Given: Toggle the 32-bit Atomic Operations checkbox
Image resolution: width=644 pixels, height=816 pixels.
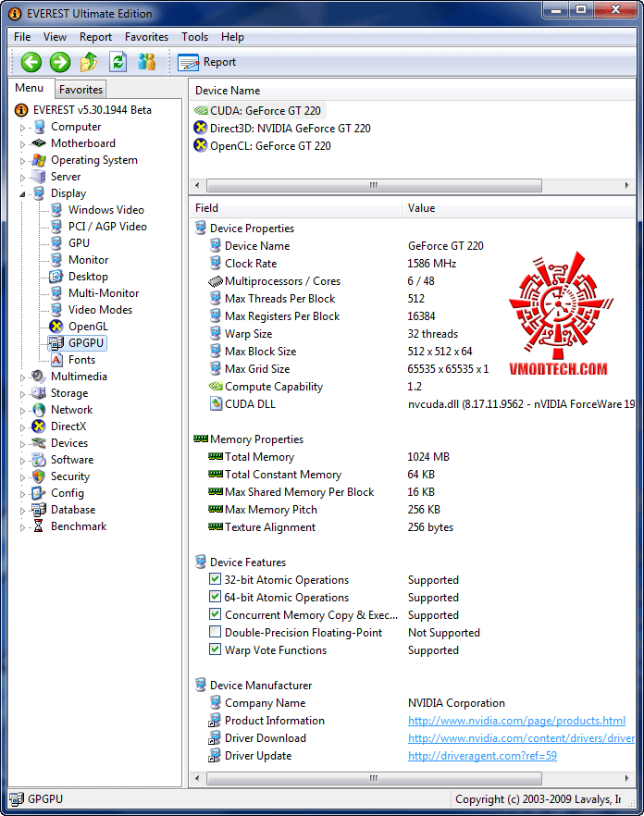Looking at the screenshot, I should (x=215, y=579).
